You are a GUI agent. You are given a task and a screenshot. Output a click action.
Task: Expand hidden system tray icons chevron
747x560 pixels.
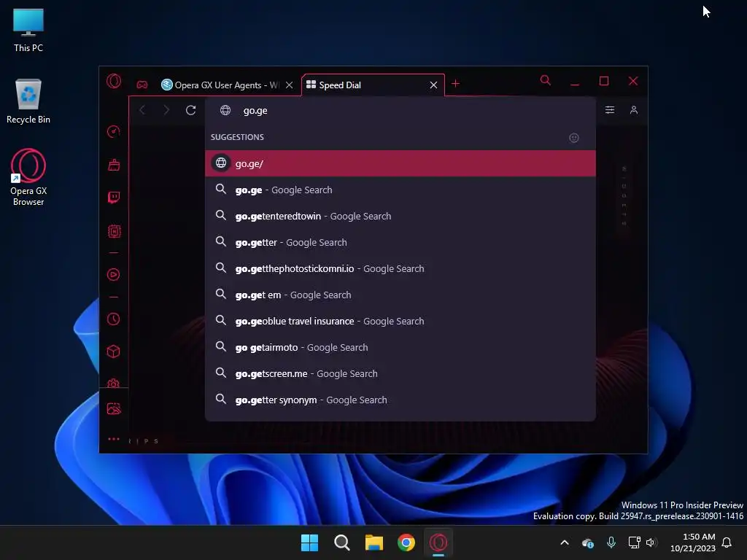click(x=565, y=542)
